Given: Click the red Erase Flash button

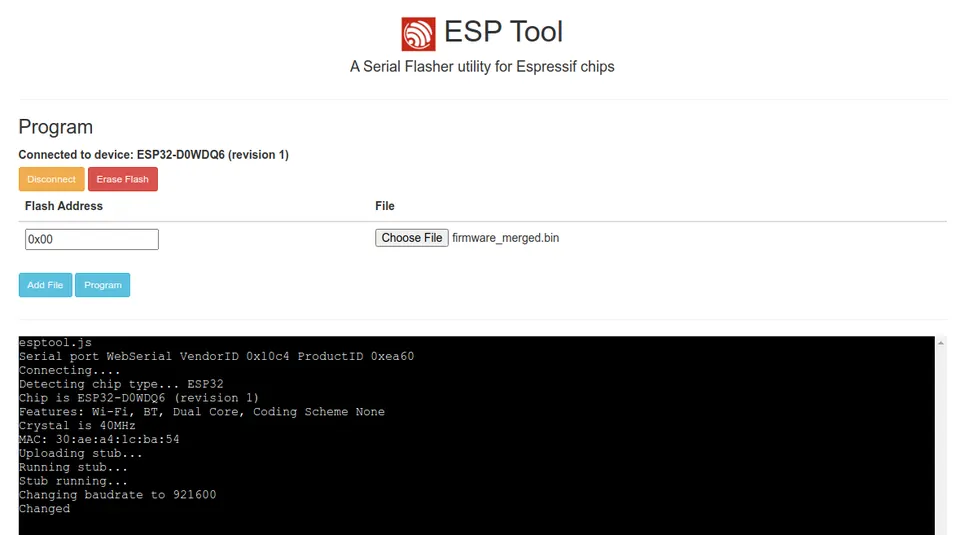Looking at the screenshot, I should 122,179.
